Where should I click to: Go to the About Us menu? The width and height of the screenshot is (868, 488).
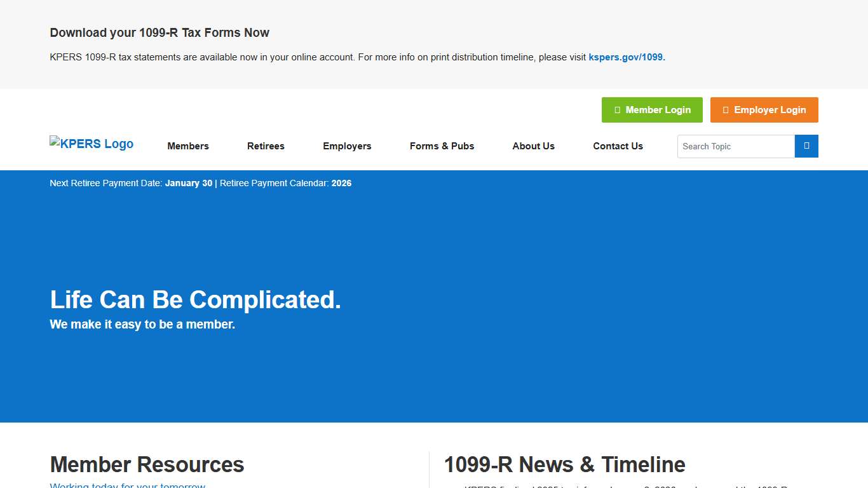click(533, 146)
